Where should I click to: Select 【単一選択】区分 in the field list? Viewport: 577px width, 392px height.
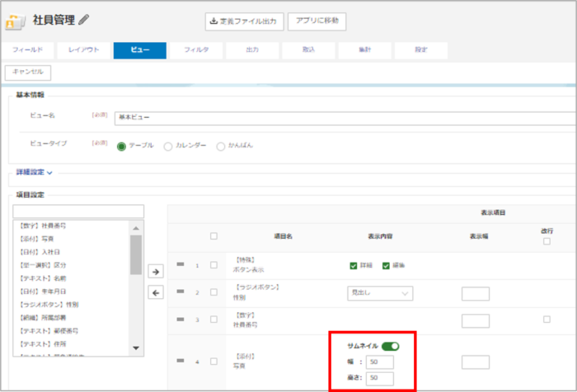click(71, 265)
